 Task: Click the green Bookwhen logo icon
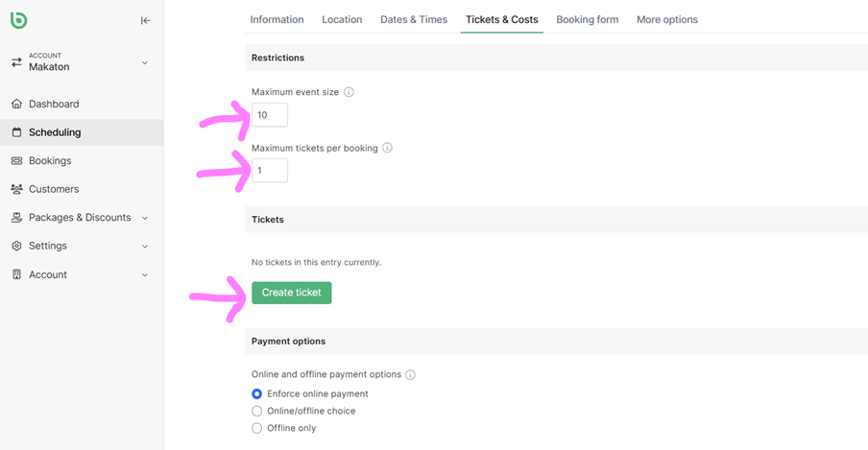point(20,19)
